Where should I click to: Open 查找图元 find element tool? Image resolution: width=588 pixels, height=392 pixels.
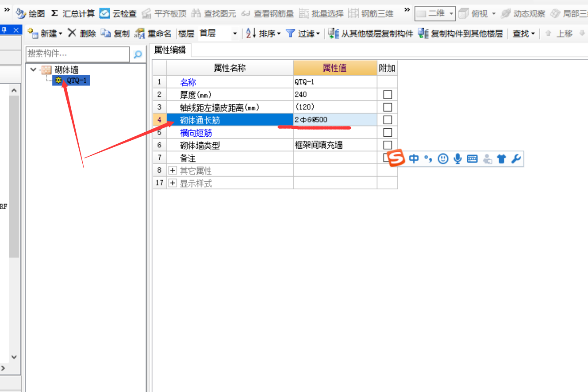tap(214, 14)
